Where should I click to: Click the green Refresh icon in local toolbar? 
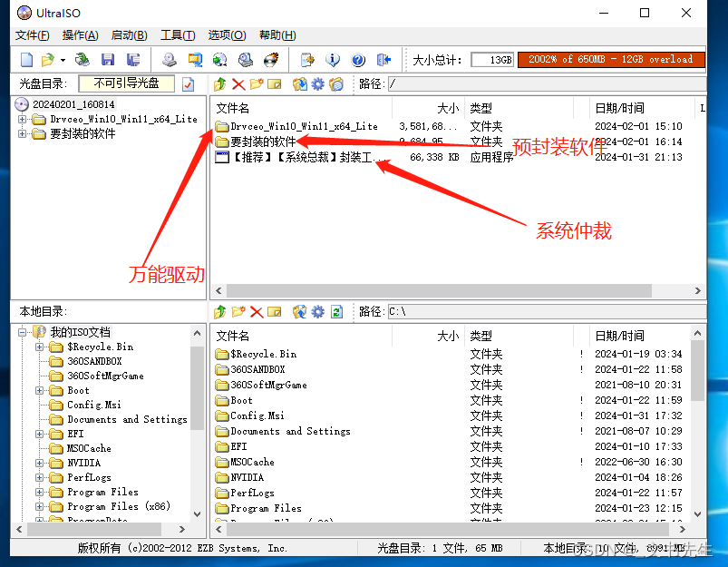click(x=336, y=311)
